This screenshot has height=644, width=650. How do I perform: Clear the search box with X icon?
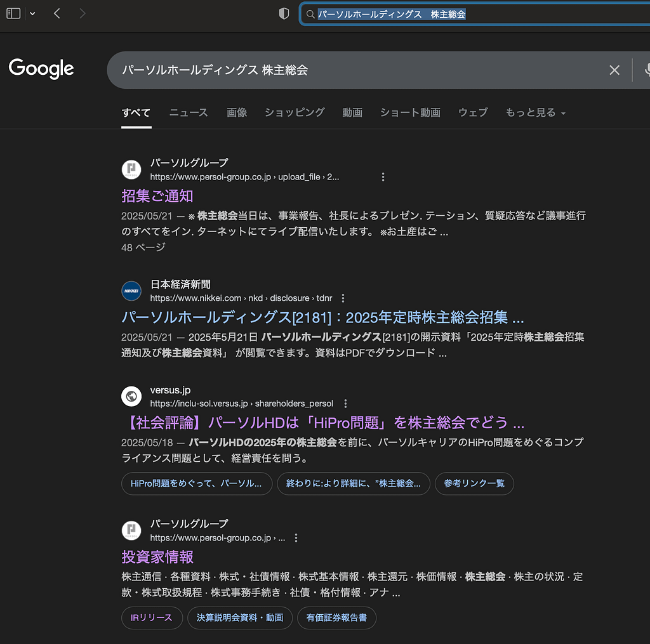pyautogui.click(x=614, y=70)
